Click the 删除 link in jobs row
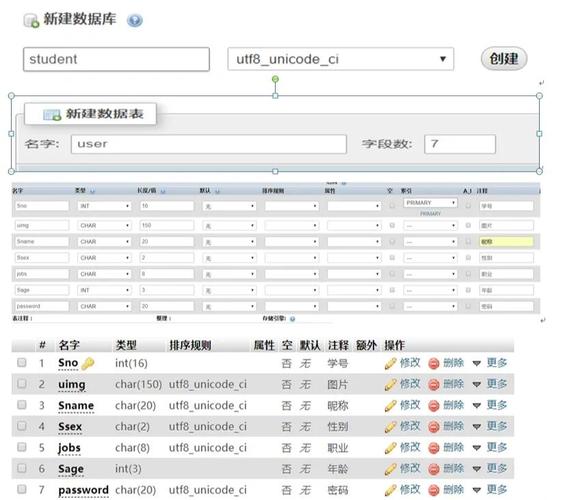Viewport: 578px width, 500px height. (x=453, y=447)
